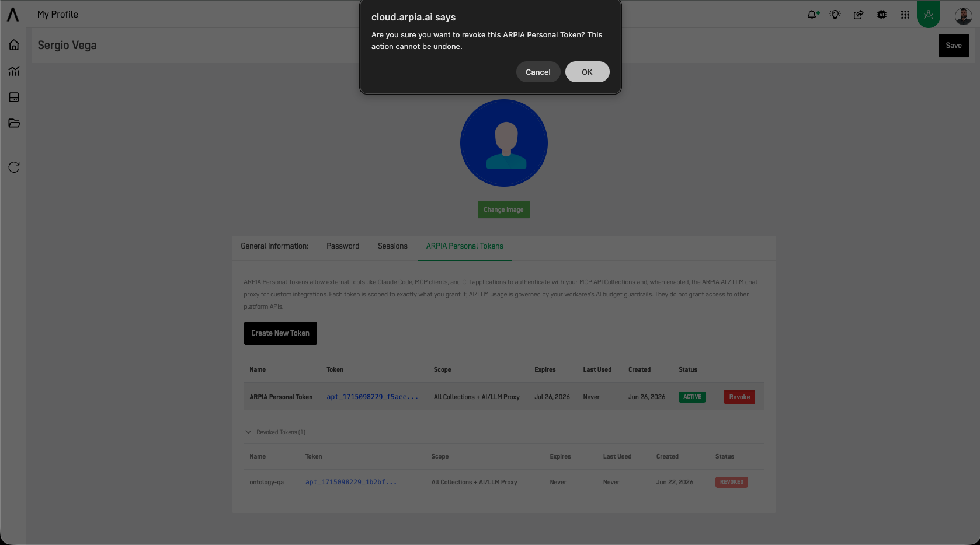
Task: Select the ontology-qa token name
Action: [266, 482]
